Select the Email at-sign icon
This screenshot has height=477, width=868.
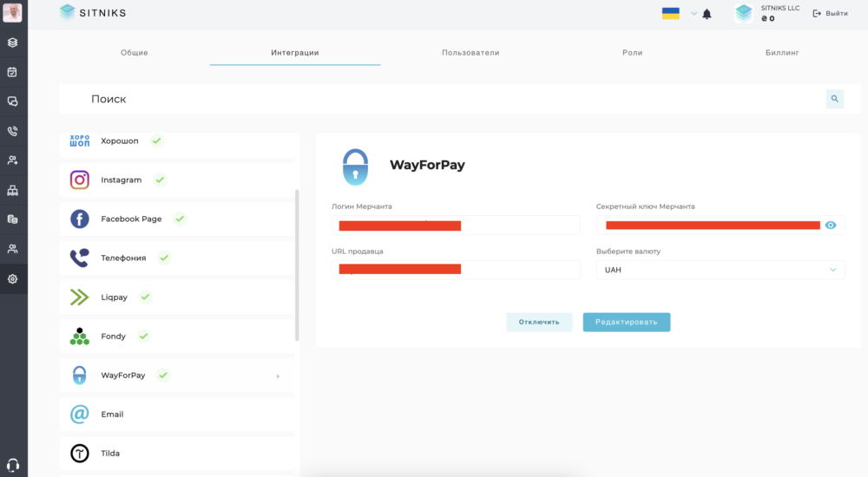[x=80, y=414]
